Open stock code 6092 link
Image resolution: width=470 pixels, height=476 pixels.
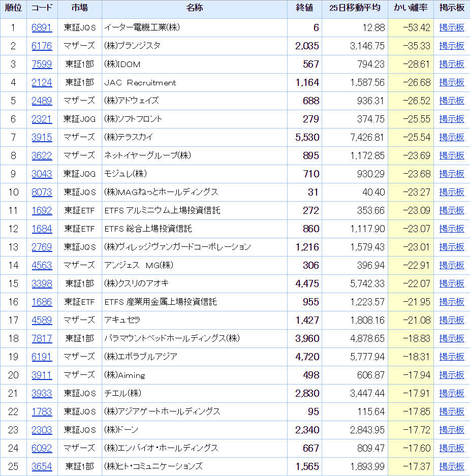click(x=42, y=448)
